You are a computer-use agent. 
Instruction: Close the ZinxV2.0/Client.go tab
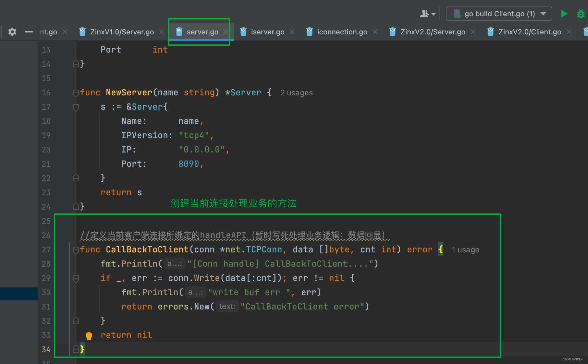tap(569, 32)
